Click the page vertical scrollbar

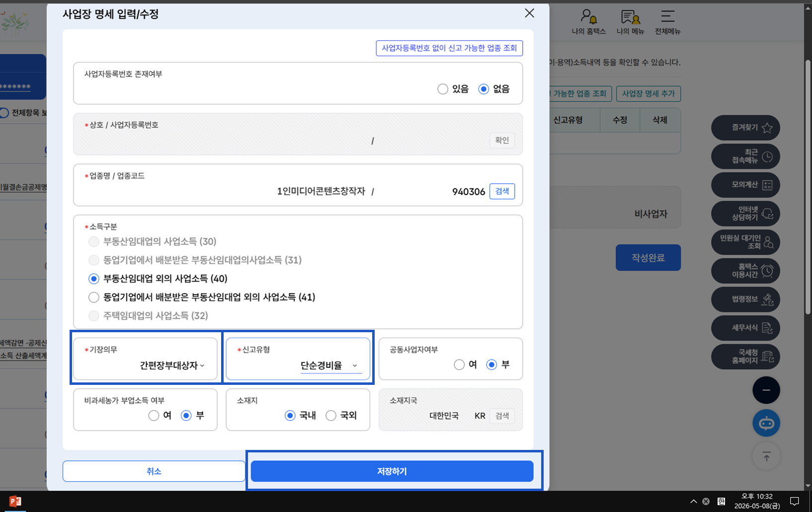pos(808,187)
